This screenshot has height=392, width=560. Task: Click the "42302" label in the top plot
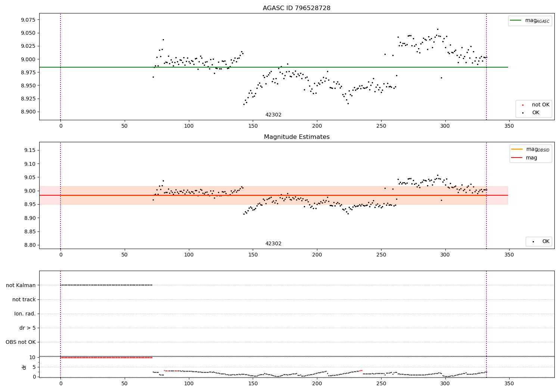click(273, 115)
